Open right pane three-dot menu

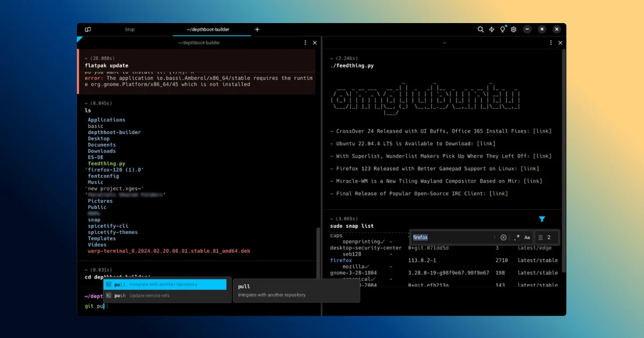551,43
